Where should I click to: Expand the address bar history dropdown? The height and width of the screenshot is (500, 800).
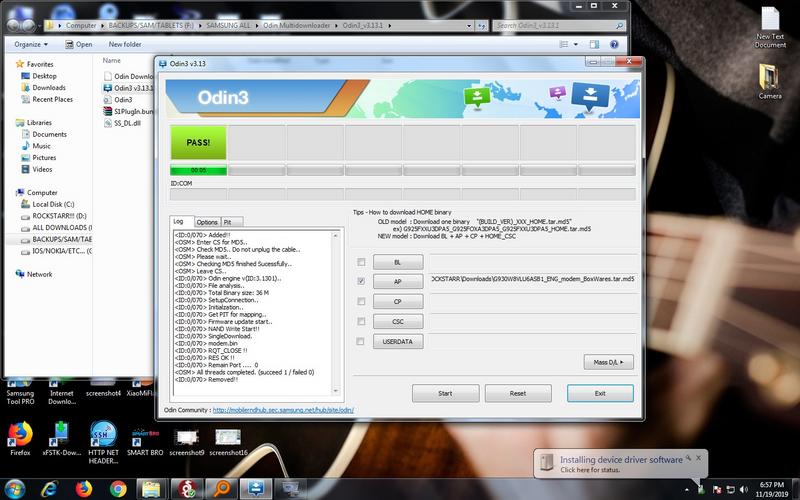pyautogui.click(x=469, y=26)
